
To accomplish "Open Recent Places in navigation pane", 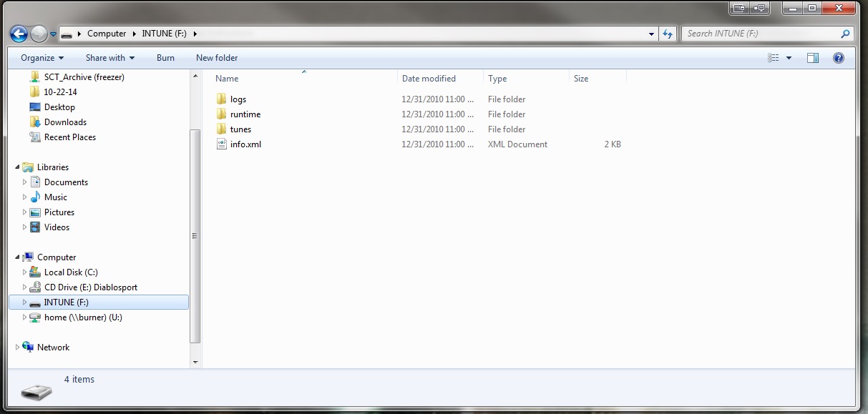I will click(x=69, y=137).
